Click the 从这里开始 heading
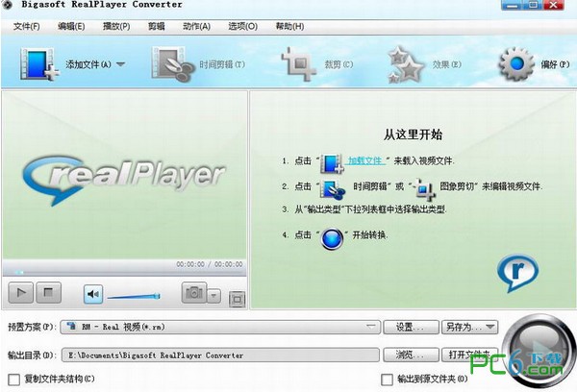 click(x=413, y=135)
